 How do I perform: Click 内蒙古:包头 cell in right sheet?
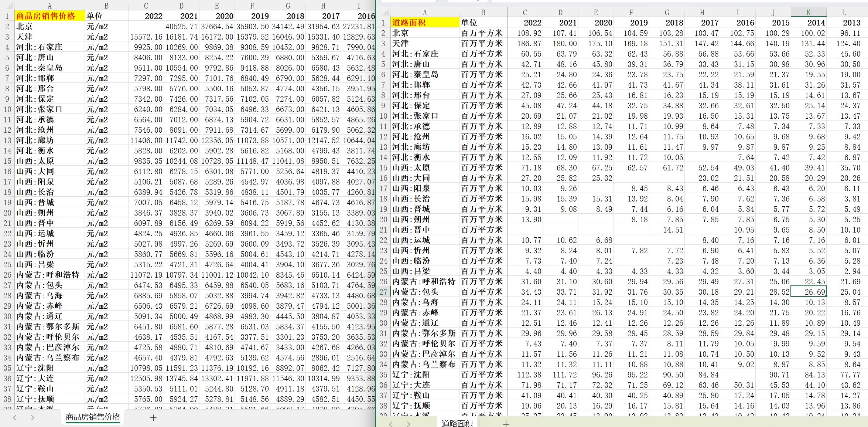click(x=425, y=292)
